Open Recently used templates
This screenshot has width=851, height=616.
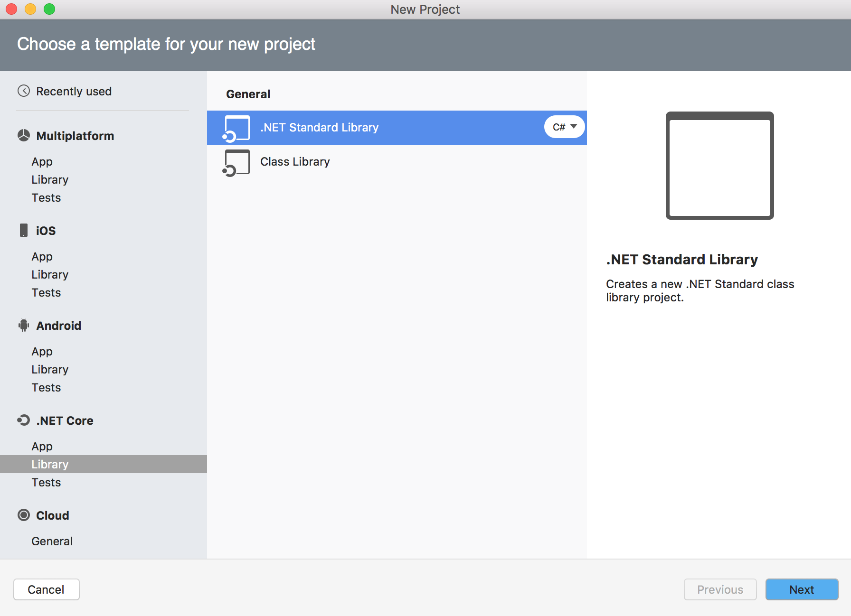pyautogui.click(x=74, y=91)
